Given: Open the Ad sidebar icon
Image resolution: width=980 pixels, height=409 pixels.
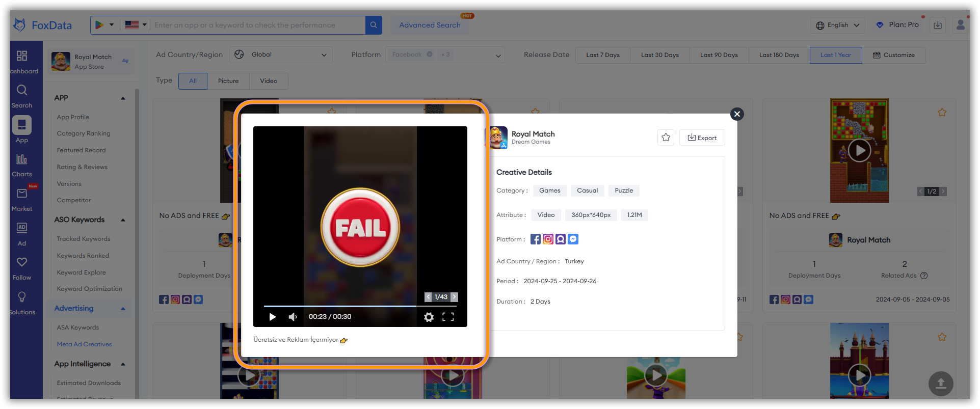Looking at the screenshot, I should pyautogui.click(x=22, y=228).
